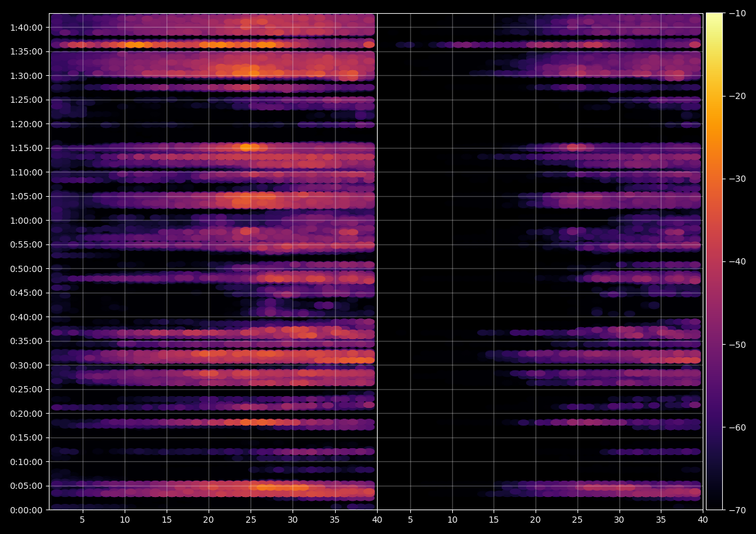This screenshot has height=534, width=756.
Task: Click x-axis tick 5 in right heatmap
Action: point(410,520)
